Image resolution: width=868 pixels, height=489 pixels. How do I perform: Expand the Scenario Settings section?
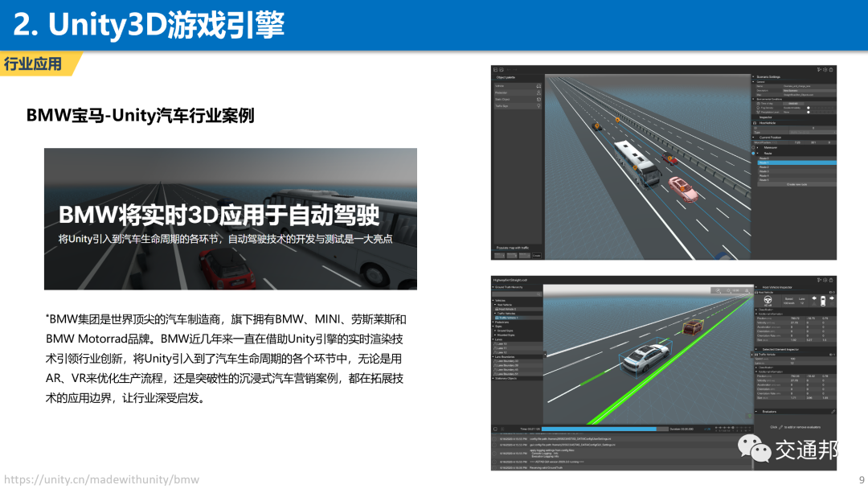coord(753,76)
